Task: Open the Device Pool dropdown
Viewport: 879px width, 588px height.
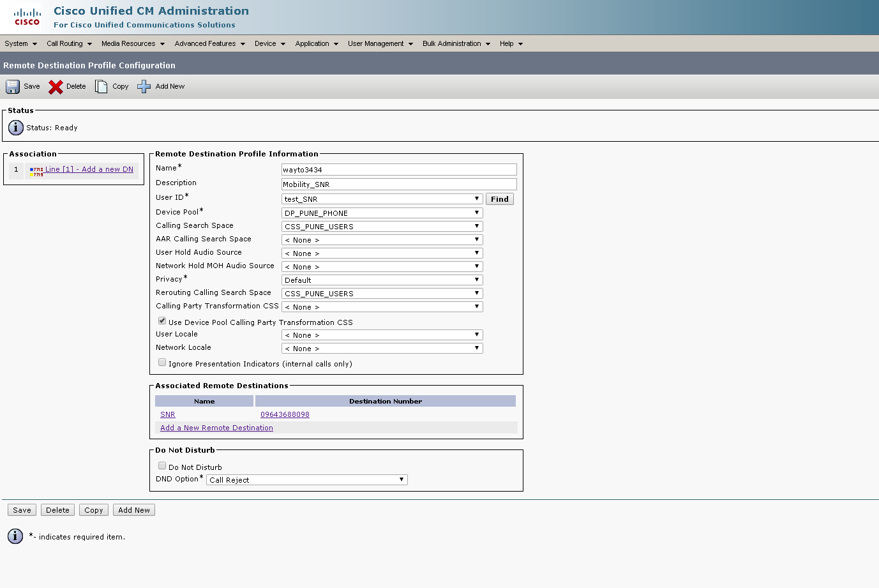Action: point(382,213)
